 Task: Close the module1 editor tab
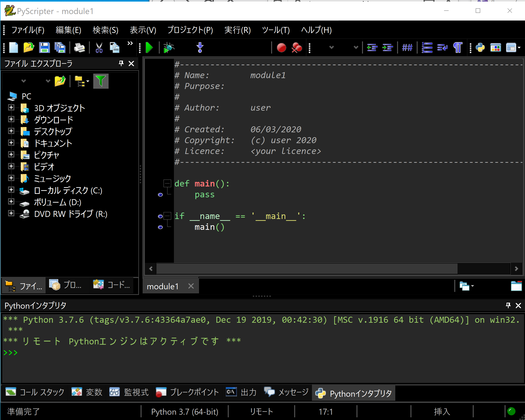(191, 286)
